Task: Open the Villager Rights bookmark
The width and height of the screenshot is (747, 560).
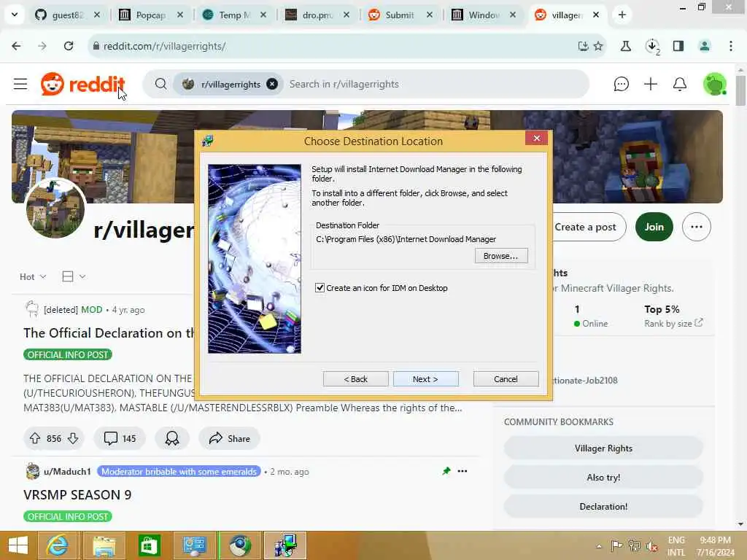Action: [x=603, y=448]
